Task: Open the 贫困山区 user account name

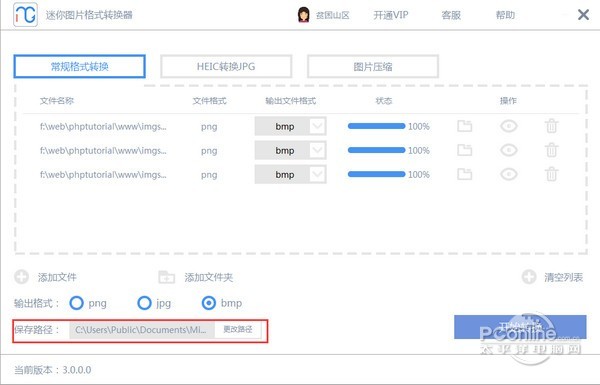Action: (333, 15)
